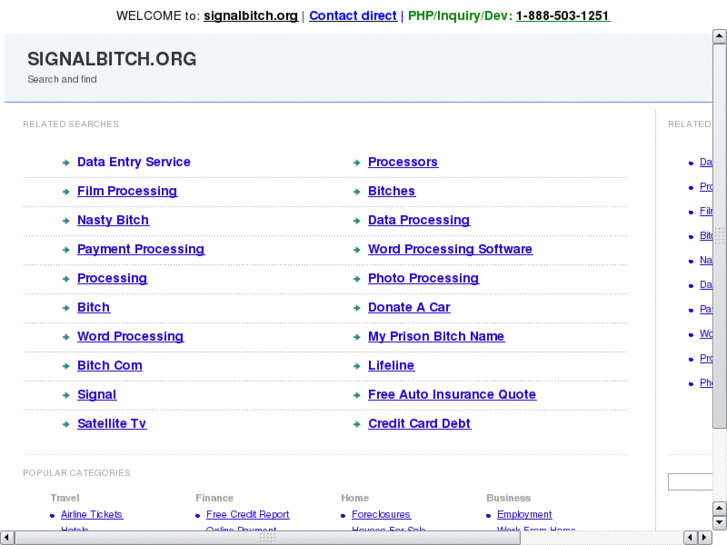727x545 pixels.
Task: Click the Business category heading
Action: click(x=508, y=498)
